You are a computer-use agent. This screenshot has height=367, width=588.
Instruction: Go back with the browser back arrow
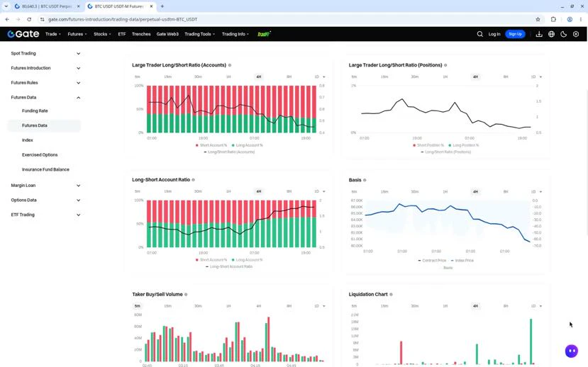coord(7,19)
